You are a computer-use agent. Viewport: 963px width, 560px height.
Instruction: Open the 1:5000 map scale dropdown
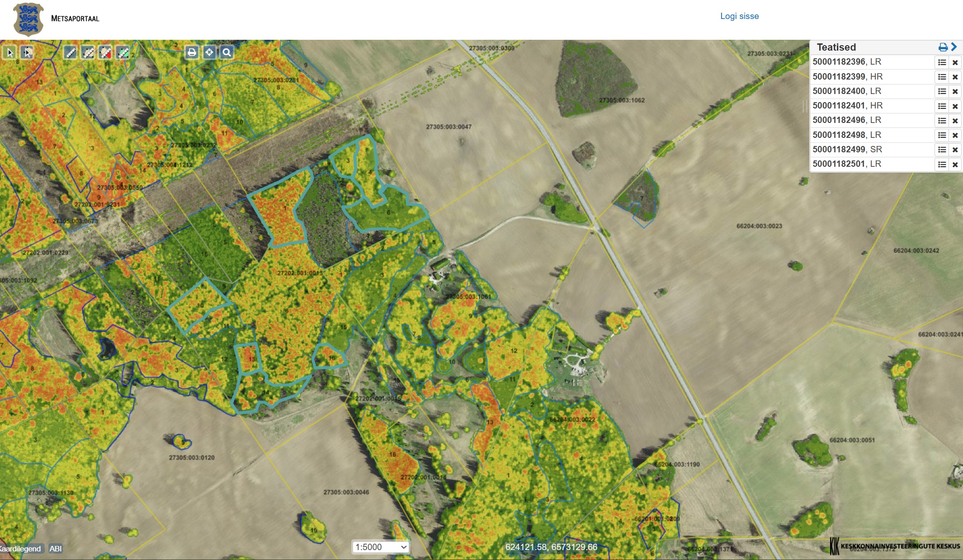click(381, 547)
